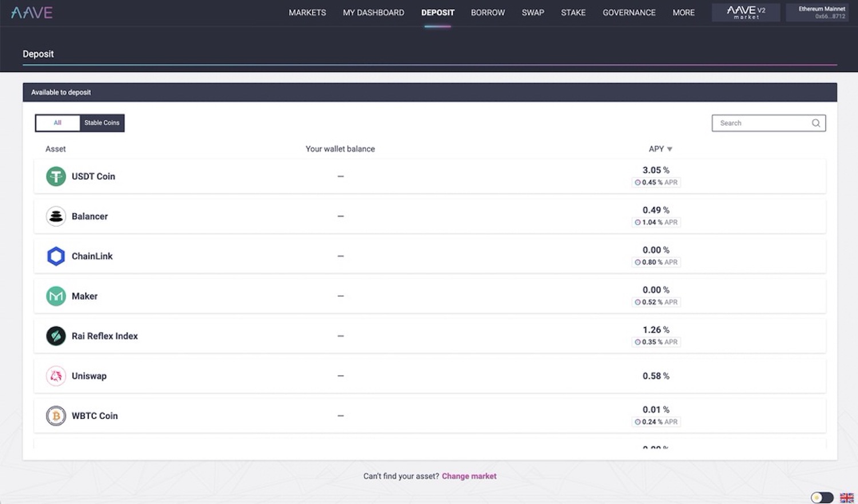Sort by APY column arrow
Image resolution: width=858 pixels, height=504 pixels.
pos(669,149)
